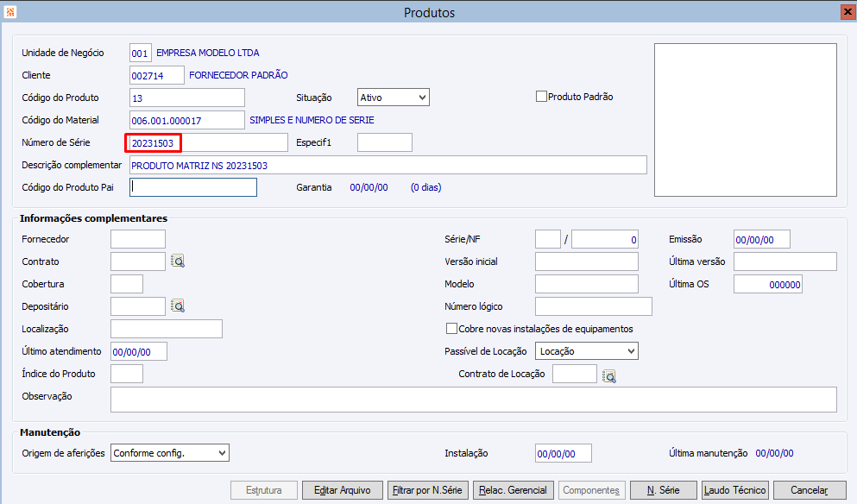Open the Depositário lookup search icon
The image size is (857, 504).
tap(178, 306)
